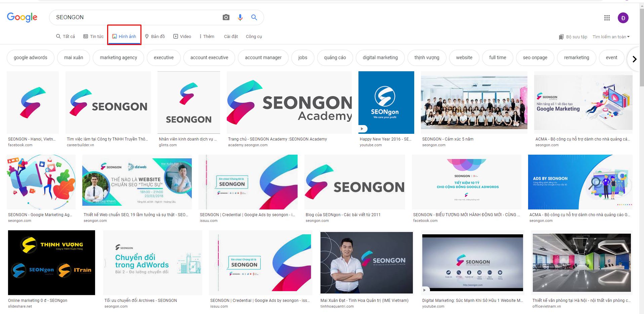Screen dimensions: 644x314
Task: Open 'Online marketing 0 đ - SEONgon' caption
Action: (38, 301)
